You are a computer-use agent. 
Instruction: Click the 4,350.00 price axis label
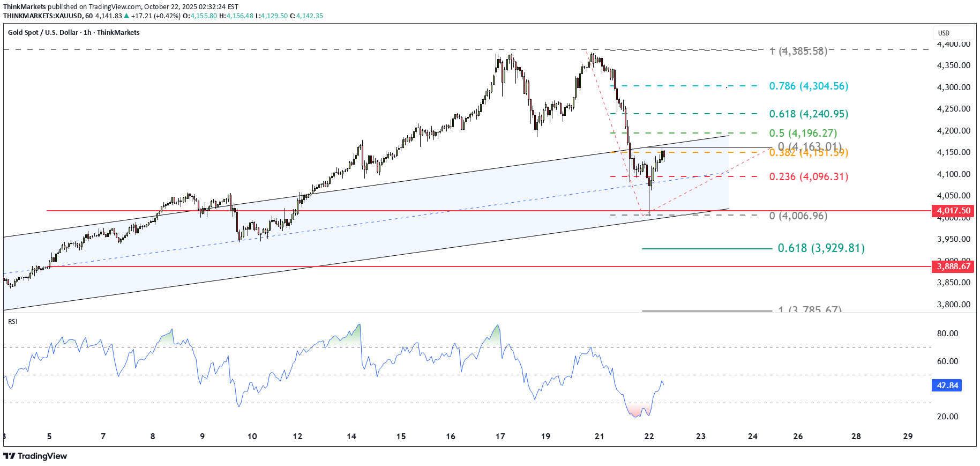(x=953, y=65)
